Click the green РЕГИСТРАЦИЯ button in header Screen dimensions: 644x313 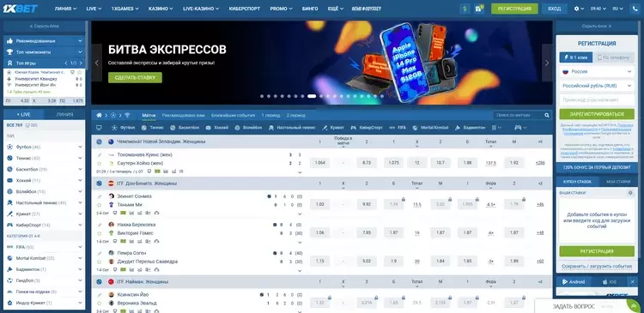click(x=514, y=9)
